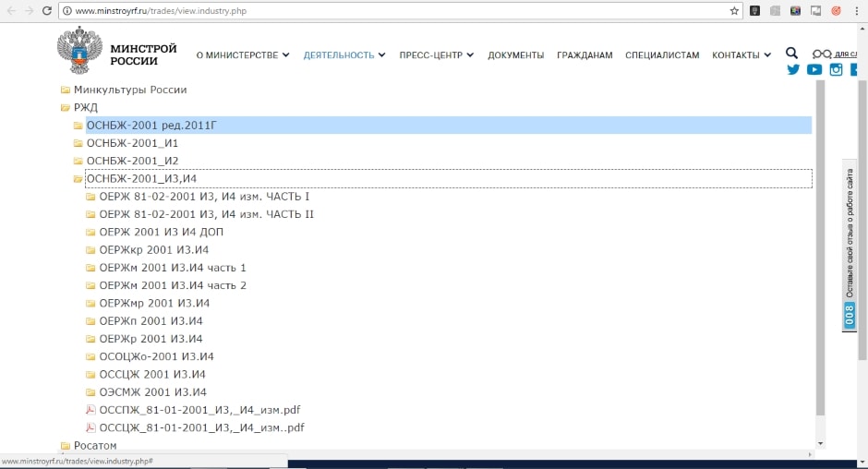Open the YouTube social icon
The image size is (868, 469).
(x=814, y=70)
